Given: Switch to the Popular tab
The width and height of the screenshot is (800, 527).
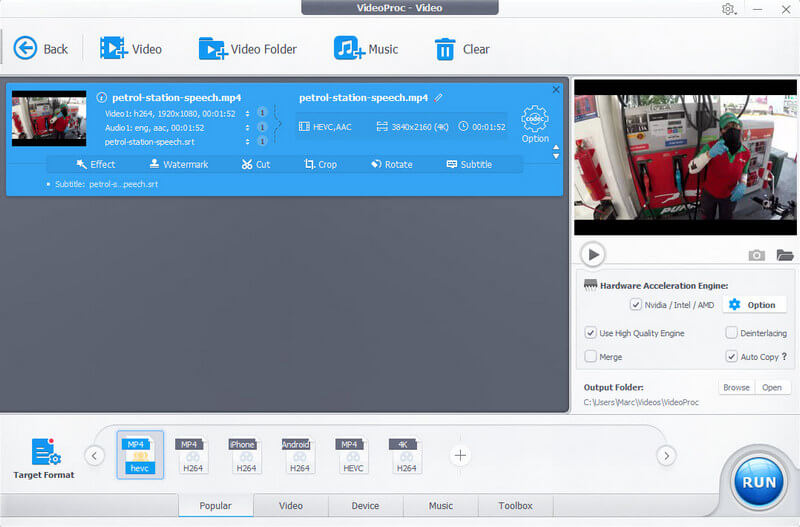Looking at the screenshot, I should [x=215, y=505].
